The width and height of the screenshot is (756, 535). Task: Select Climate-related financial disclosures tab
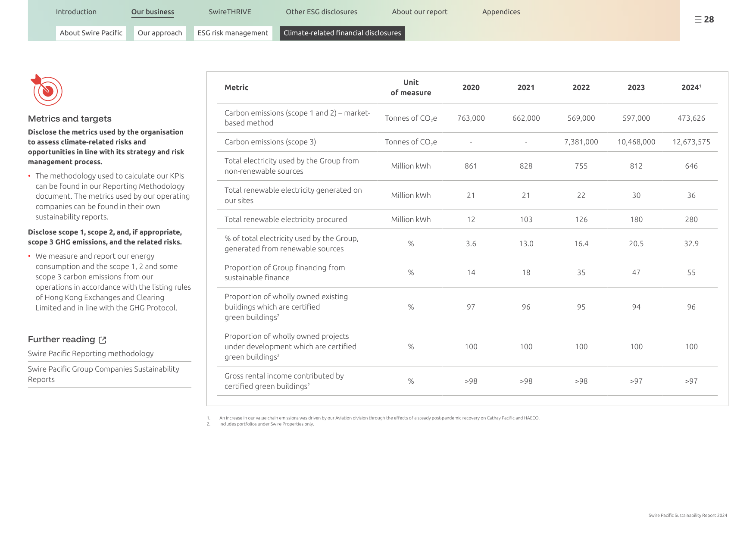[x=342, y=33]
